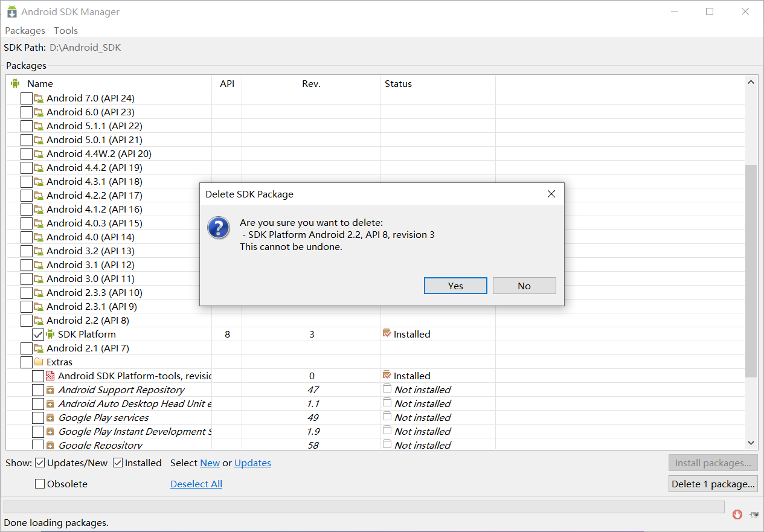Open the Packages menu
The image size is (764, 532).
click(25, 30)
